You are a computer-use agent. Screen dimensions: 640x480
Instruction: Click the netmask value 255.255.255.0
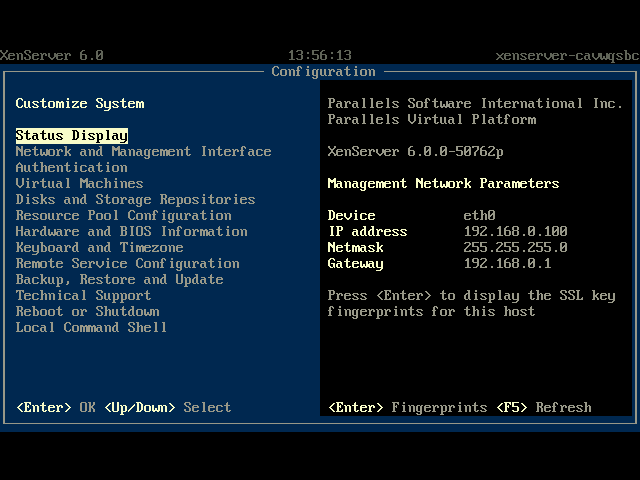[x=515, y=247]
